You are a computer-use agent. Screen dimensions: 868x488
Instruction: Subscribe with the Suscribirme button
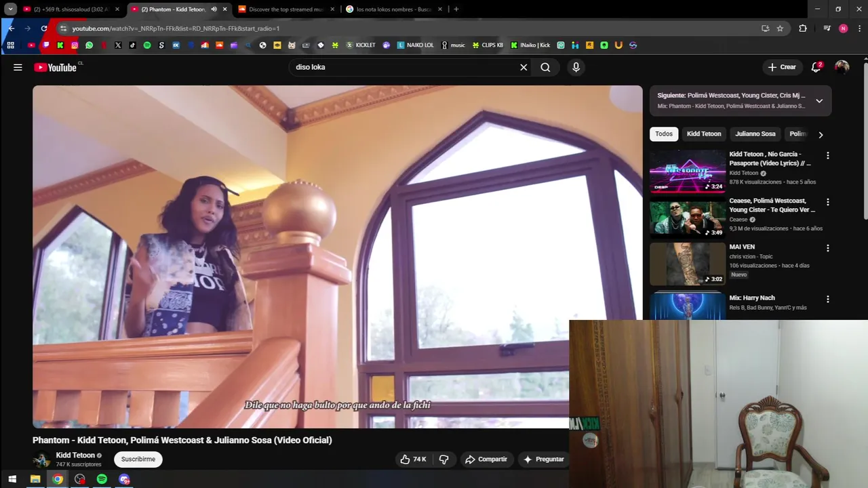tap(138, 459)
